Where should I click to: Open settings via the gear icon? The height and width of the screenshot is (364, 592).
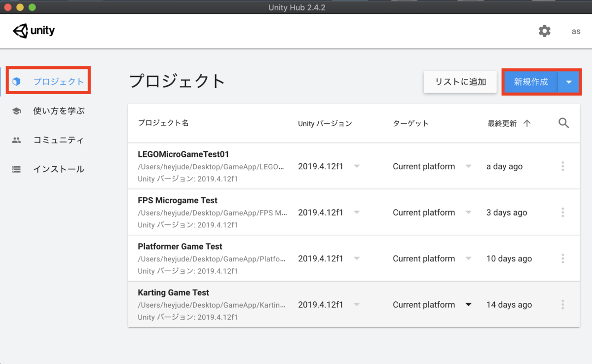(544, 31)
